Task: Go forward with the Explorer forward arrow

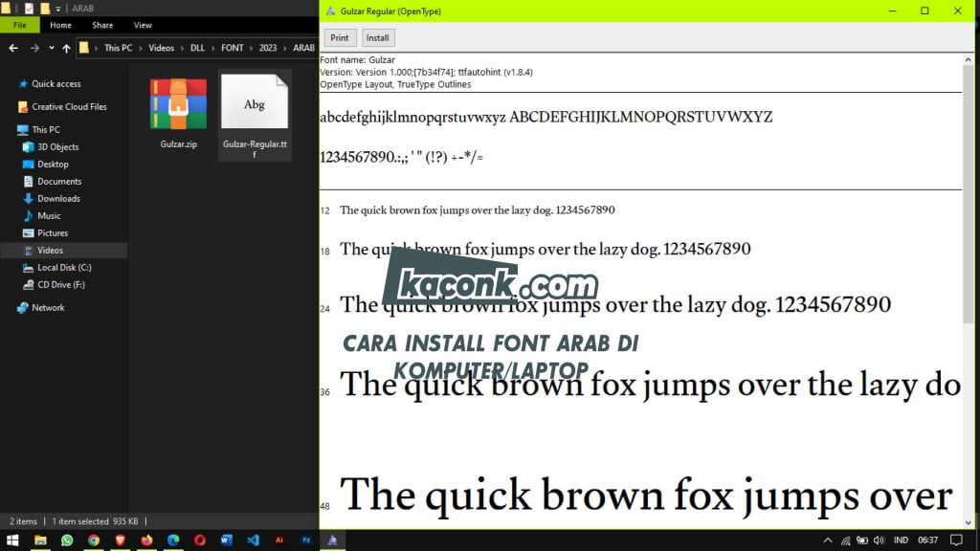Action: click(x=34, y=48)
